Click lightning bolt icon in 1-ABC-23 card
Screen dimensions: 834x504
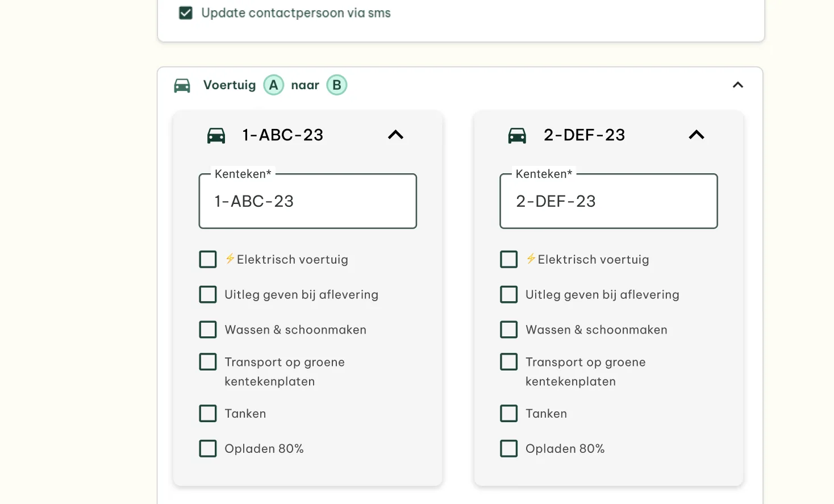pyautogui.click(x=230, y=259)
